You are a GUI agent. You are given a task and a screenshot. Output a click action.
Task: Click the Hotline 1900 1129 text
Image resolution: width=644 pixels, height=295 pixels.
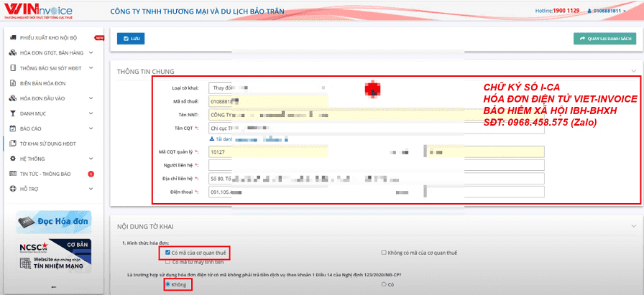point(557,11)
